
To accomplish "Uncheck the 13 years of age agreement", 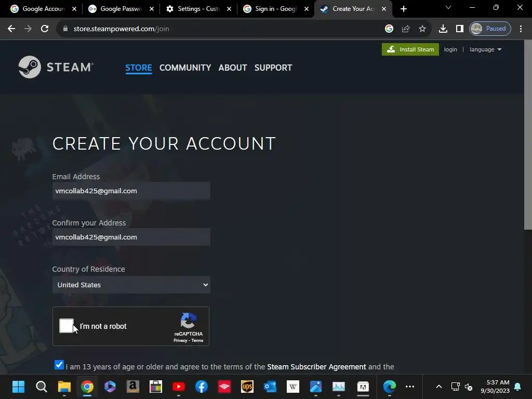I will pyautogui.click(x=59, y=365).
